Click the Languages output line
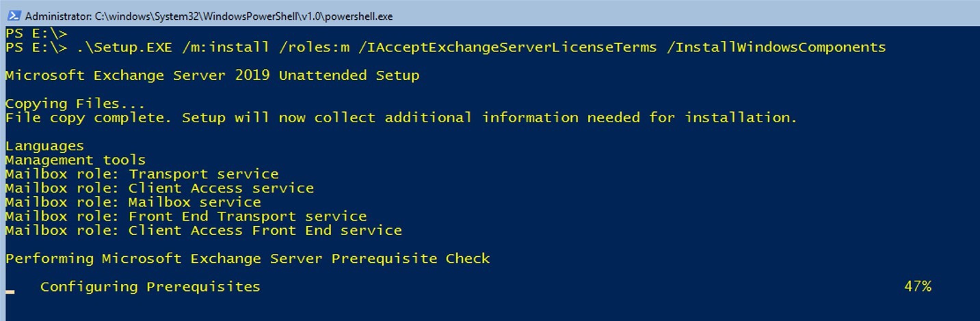 pos(44,145)
